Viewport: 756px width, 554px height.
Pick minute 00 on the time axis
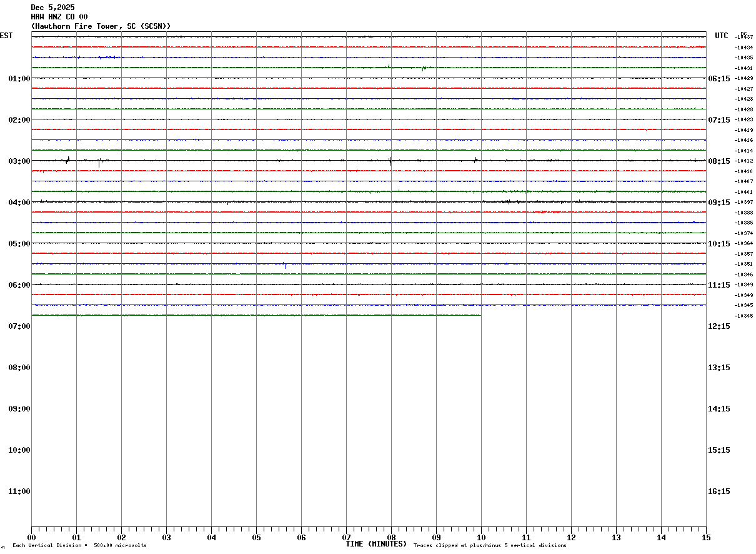click(x=31, y=538)
